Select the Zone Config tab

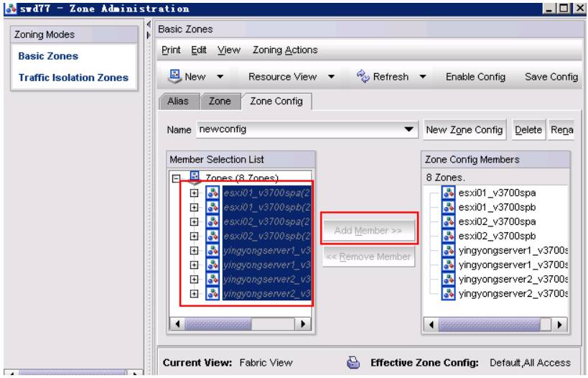point(276,101)
